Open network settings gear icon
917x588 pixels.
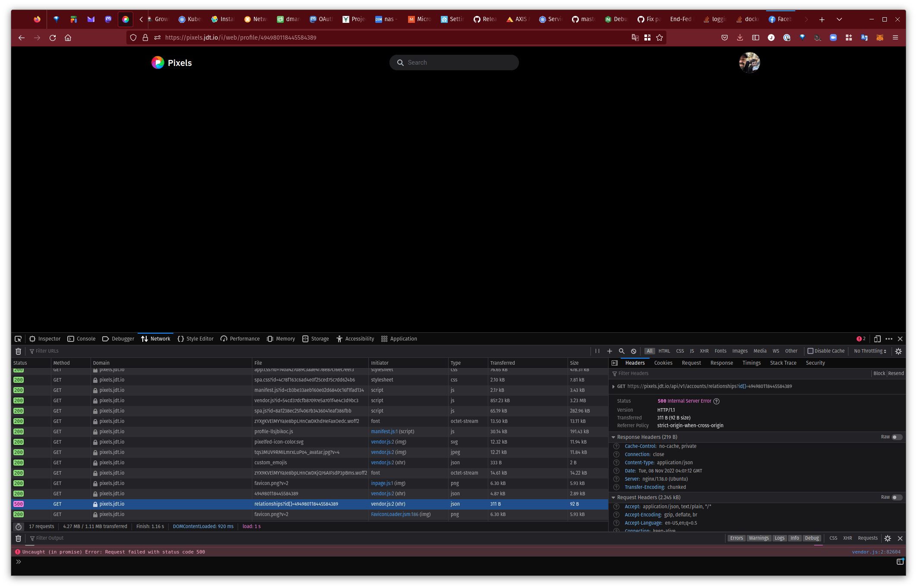pos(898,351)
